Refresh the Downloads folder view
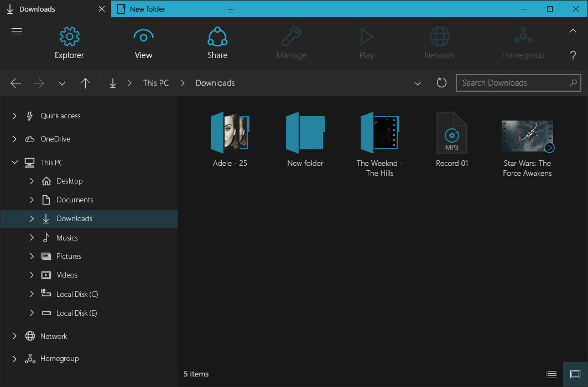The width and height of the screenshot is (588, 387). point(441,82)
